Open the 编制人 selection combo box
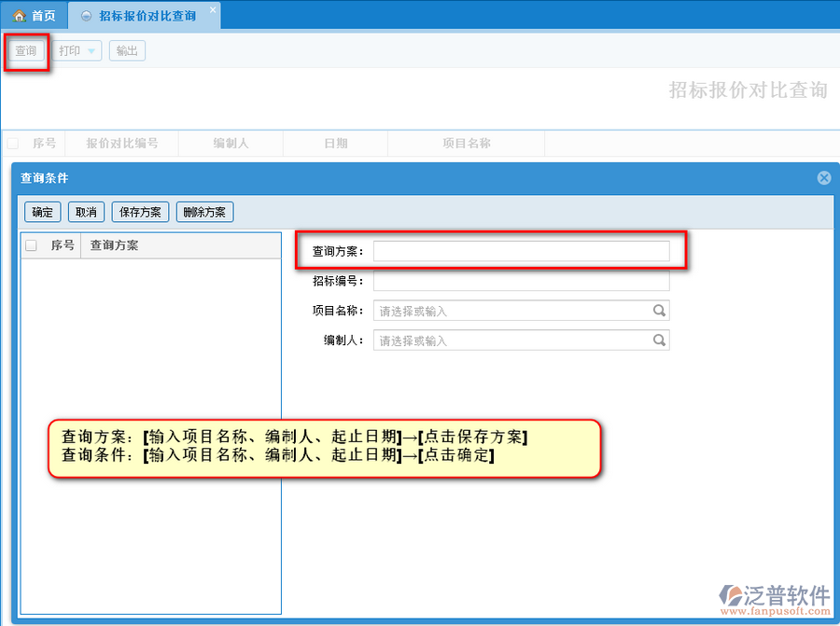This screenshot has width=840, height=626. coord(513,341)
